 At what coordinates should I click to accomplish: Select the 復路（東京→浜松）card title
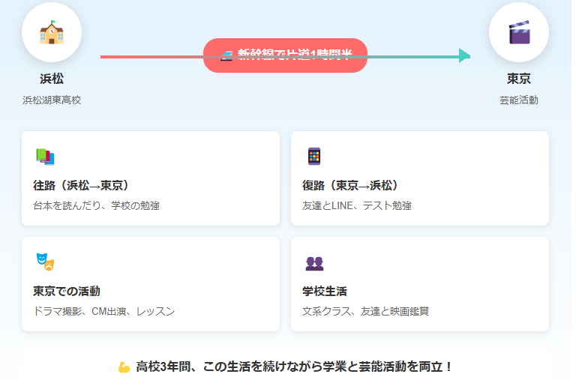click(x=350, y=185)
